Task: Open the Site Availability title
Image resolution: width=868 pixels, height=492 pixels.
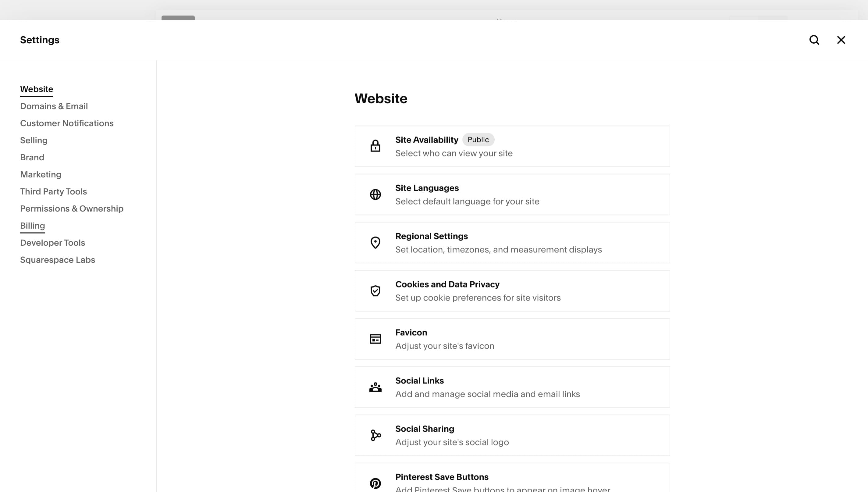Action: [x=427, y=140]
